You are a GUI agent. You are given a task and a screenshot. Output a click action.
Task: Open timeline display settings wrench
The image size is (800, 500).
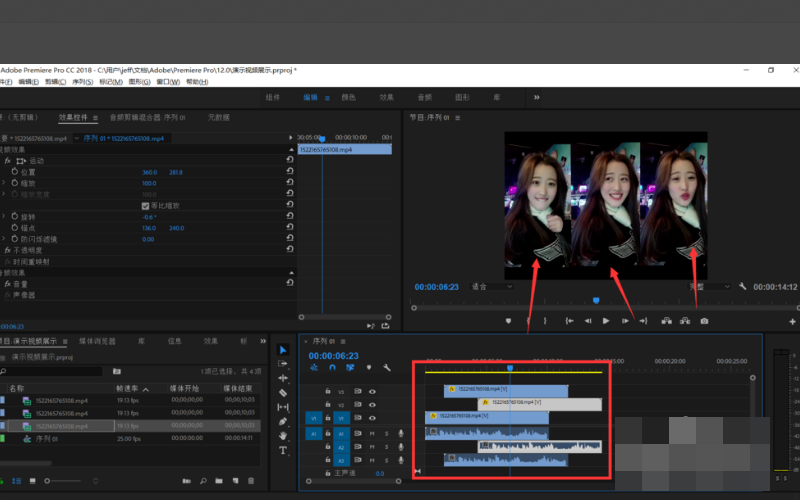[x=387, y=367]
